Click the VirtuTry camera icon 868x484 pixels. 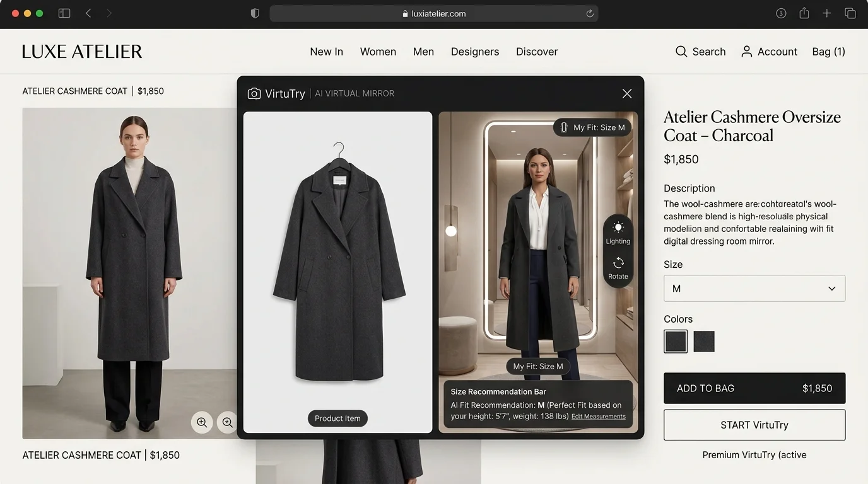coord(254,93)
